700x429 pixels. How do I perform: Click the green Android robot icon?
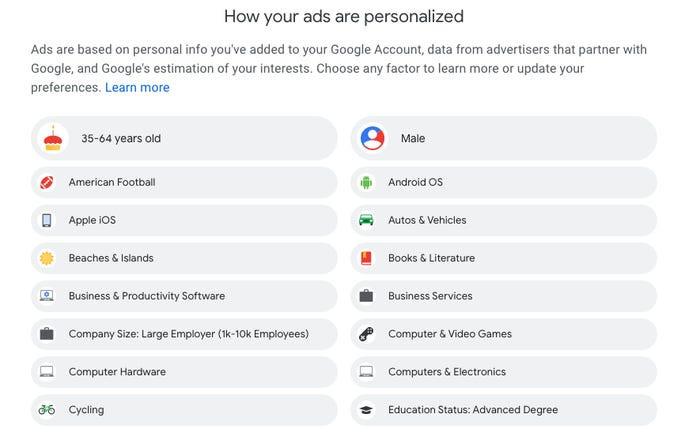[366, 182]
